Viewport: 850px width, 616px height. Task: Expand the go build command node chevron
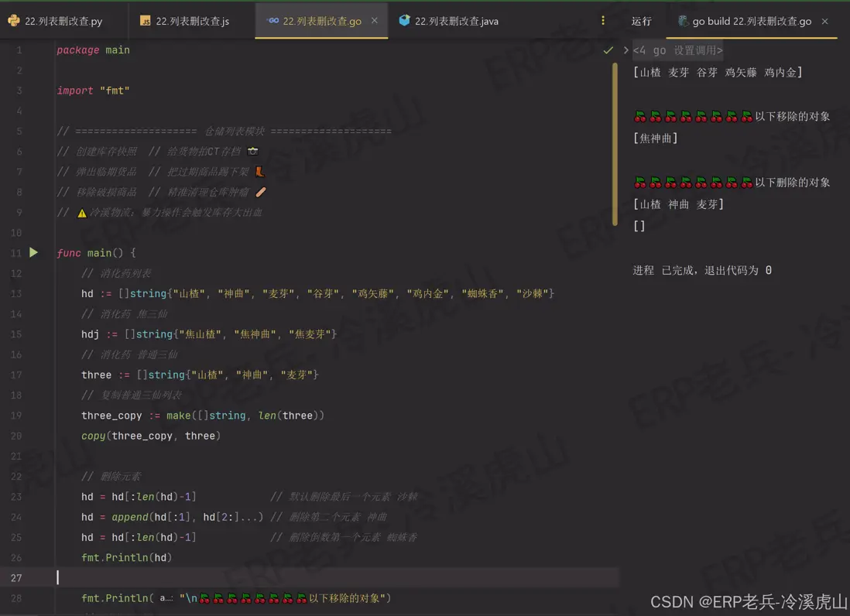pos(626,50)
